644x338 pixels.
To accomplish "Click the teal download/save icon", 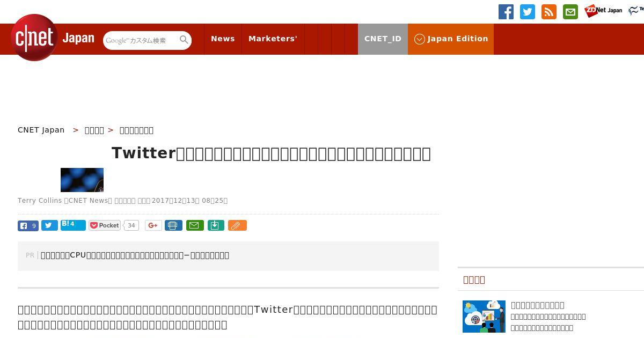I will [x=215, y=225].
